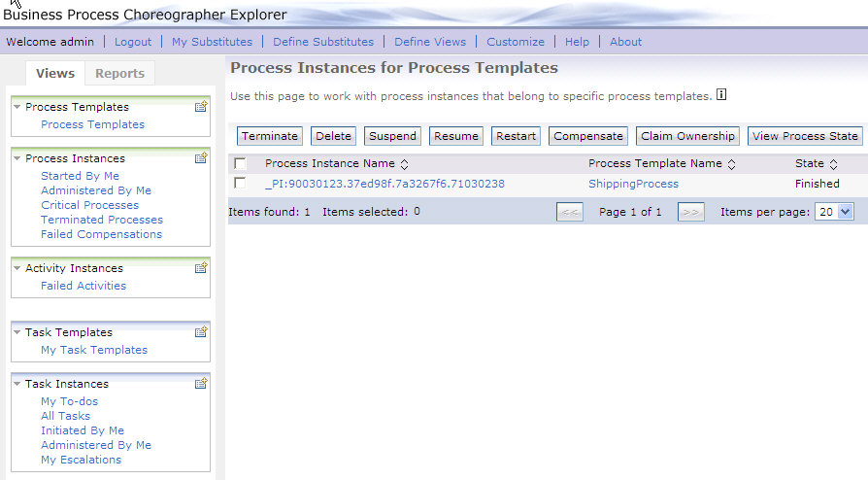Click the Restart button

516,136
